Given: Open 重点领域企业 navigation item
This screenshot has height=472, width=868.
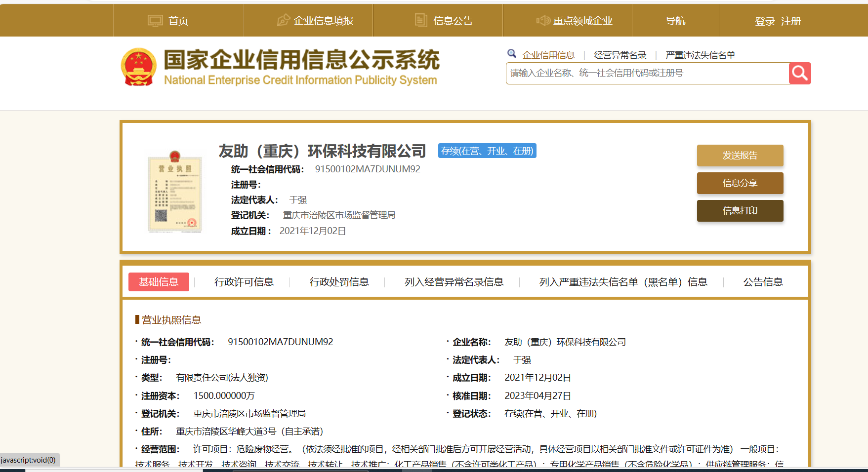Looking at the screenshot, I should tap(583, 21).
